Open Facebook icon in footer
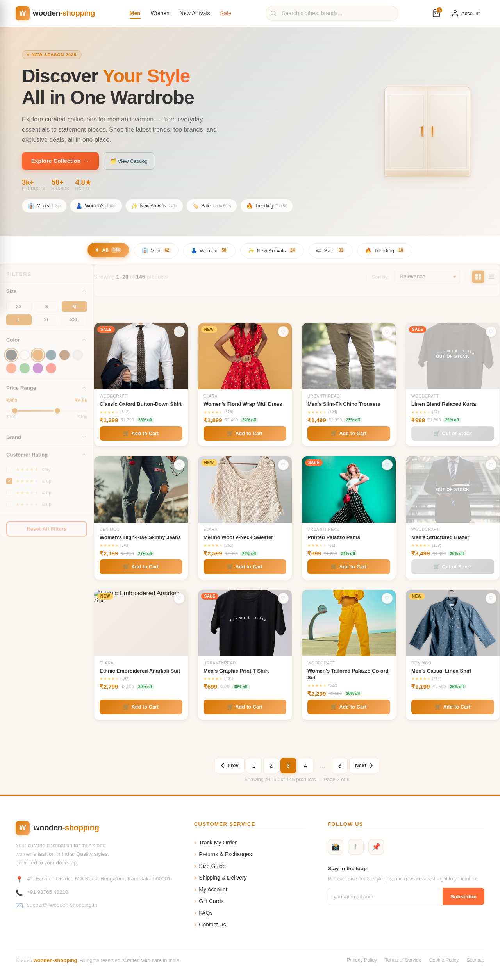Image resolution: width=500 pixels, height=980 pixels. tap(356, 847)
